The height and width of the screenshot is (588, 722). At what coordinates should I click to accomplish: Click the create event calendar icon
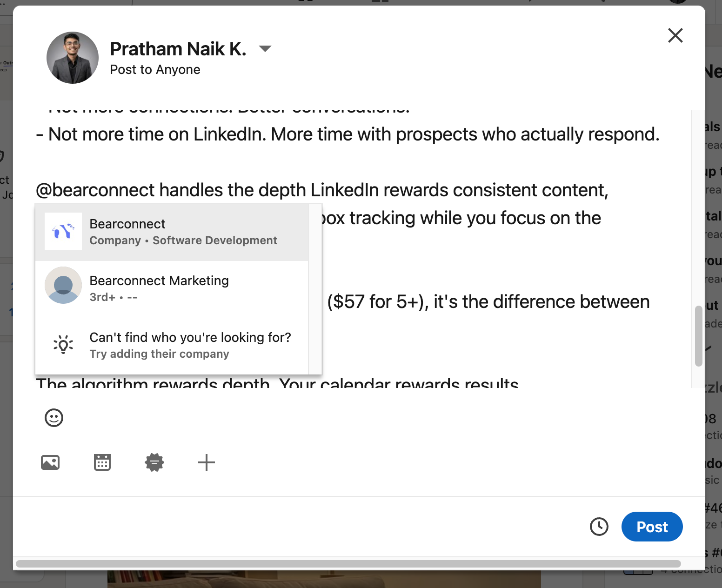(x=102, y=462)
